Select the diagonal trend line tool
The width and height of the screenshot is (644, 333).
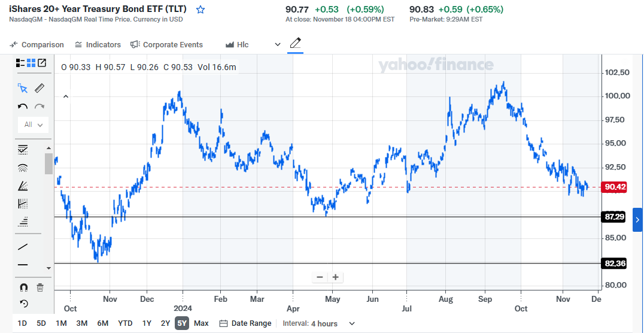(x=23, y=247)
